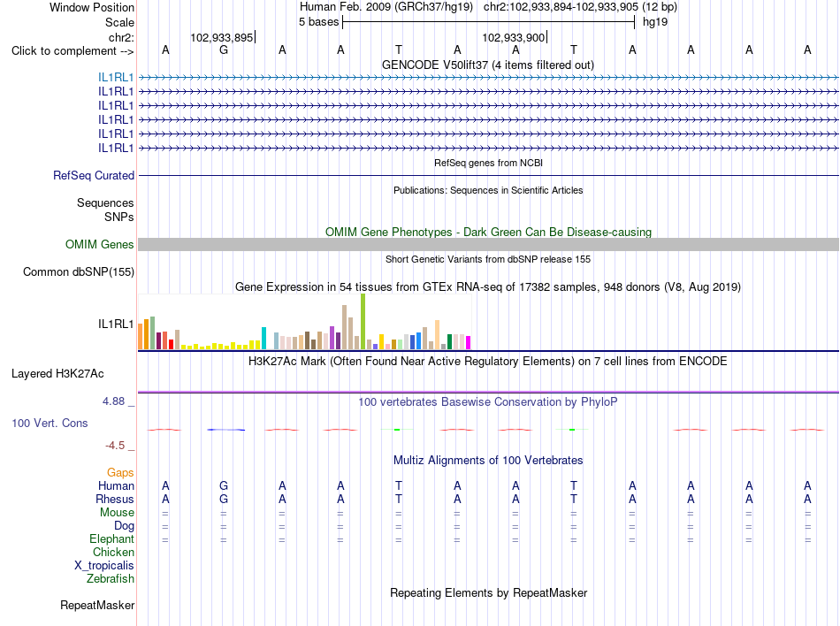Image resolution: width=840 pixels, height=626 pixels.
Task: Select the Dog species label
Action: [124, 526]
